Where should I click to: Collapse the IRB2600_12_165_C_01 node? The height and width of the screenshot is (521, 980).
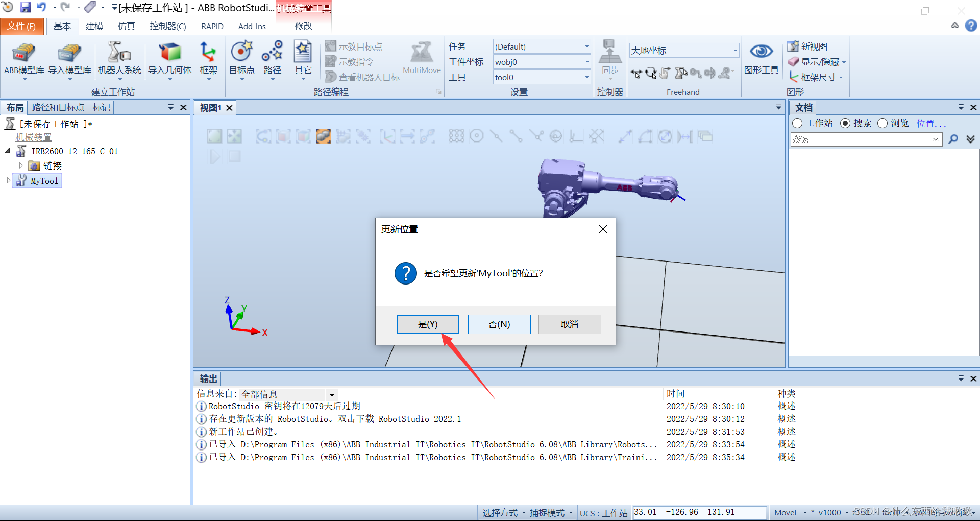click(8, 151)
